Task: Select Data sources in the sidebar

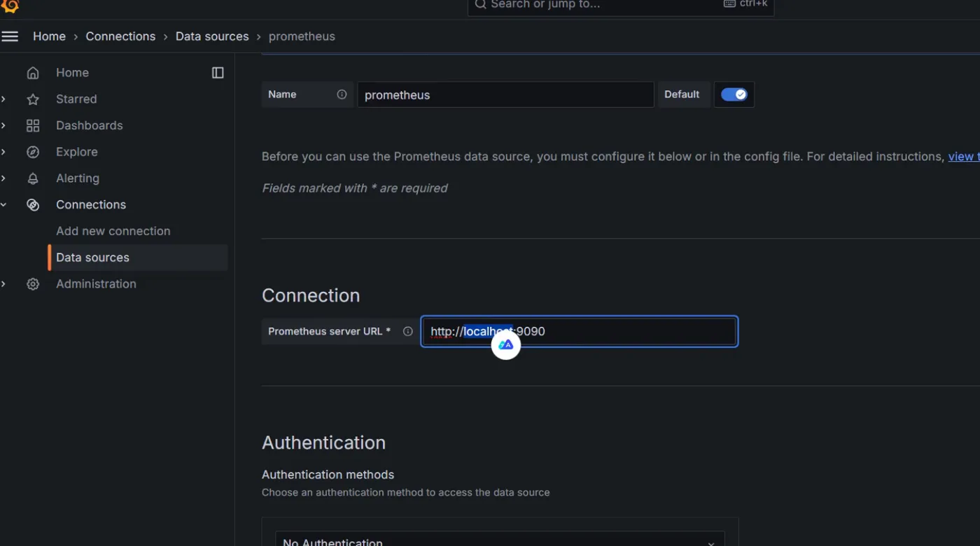Action: coord(92,258)
